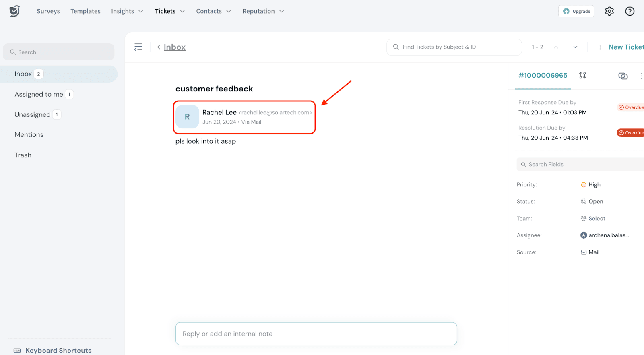Go back to Inbox link
Screen dimensions: 644x355
click(174, 47)
